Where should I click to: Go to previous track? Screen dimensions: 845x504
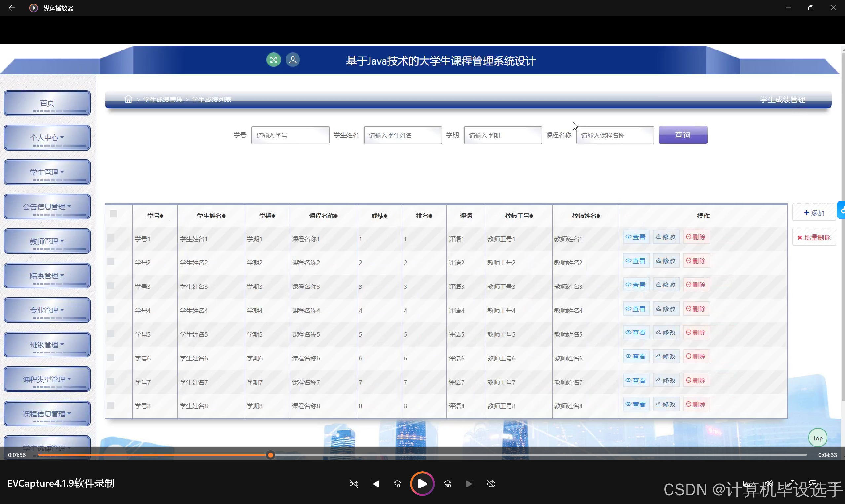(x=375, y=484)
